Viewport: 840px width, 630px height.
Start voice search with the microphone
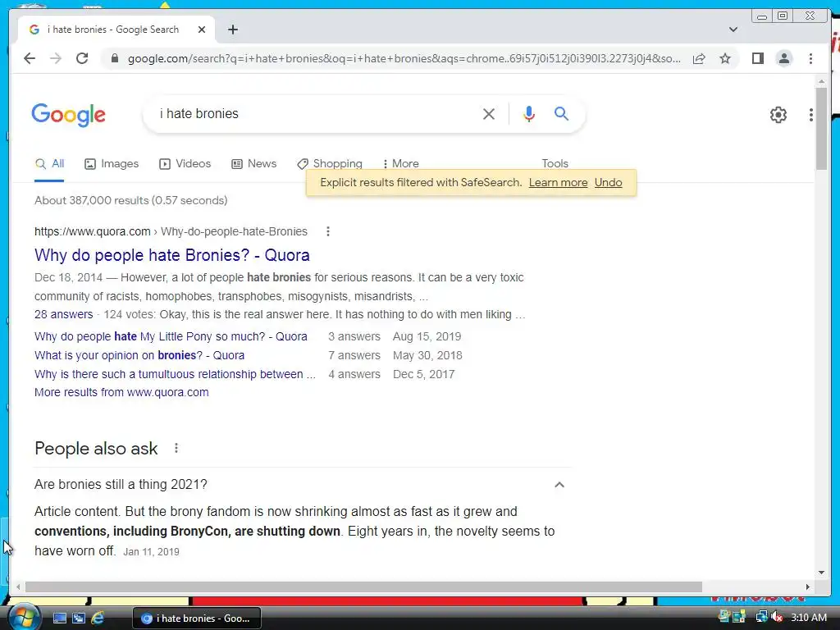529,113
